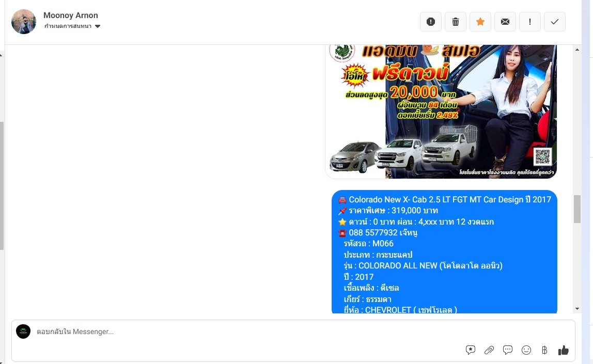Attach a file with paperclip icon
593x364 pixels.
point(489,350)
